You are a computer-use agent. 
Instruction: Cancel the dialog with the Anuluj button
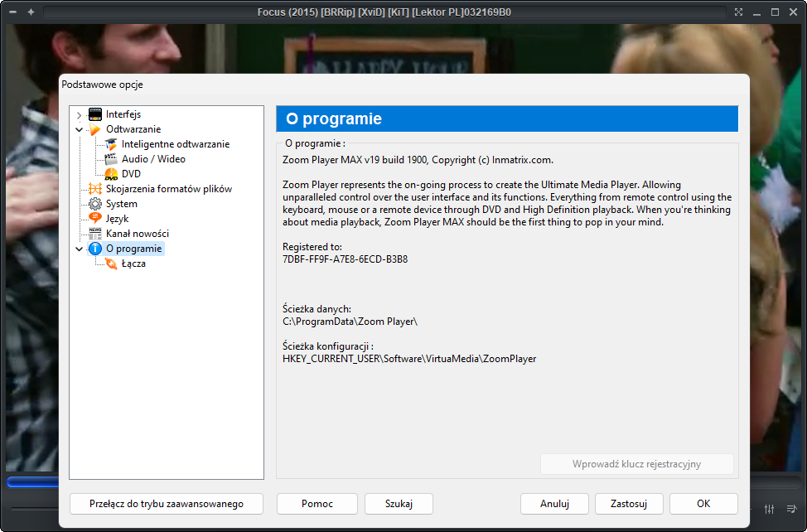pyautogui.click(x=554, y=504)
